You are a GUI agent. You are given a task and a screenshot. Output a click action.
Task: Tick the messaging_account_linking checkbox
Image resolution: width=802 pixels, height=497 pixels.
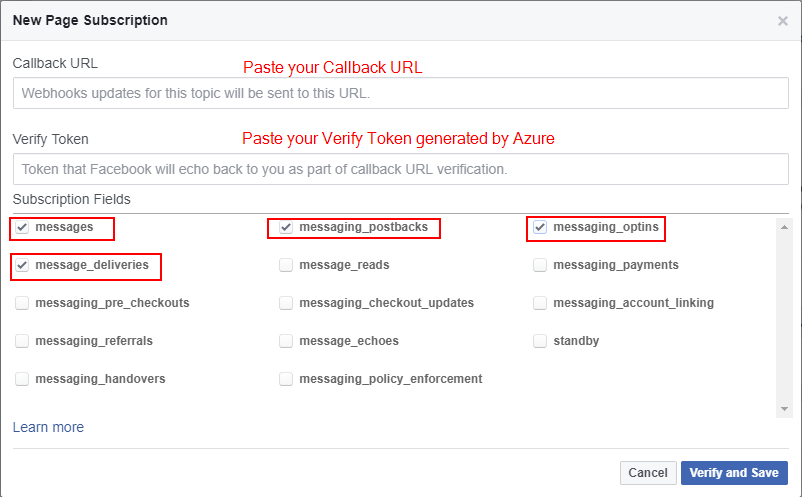coord(540,303)
